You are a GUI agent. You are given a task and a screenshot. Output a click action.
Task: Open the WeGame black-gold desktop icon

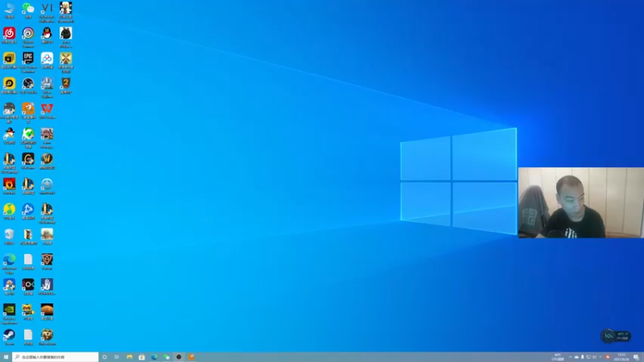point(28,159)
